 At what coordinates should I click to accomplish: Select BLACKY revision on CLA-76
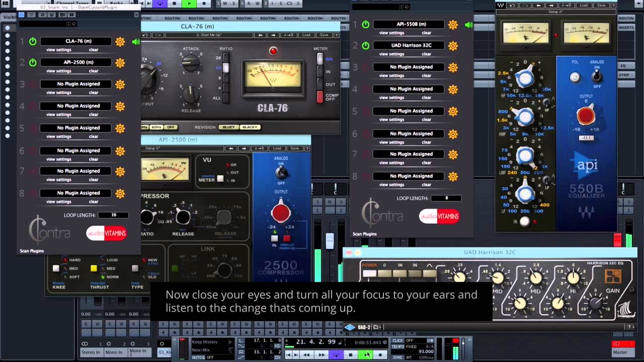click(250, 127)
